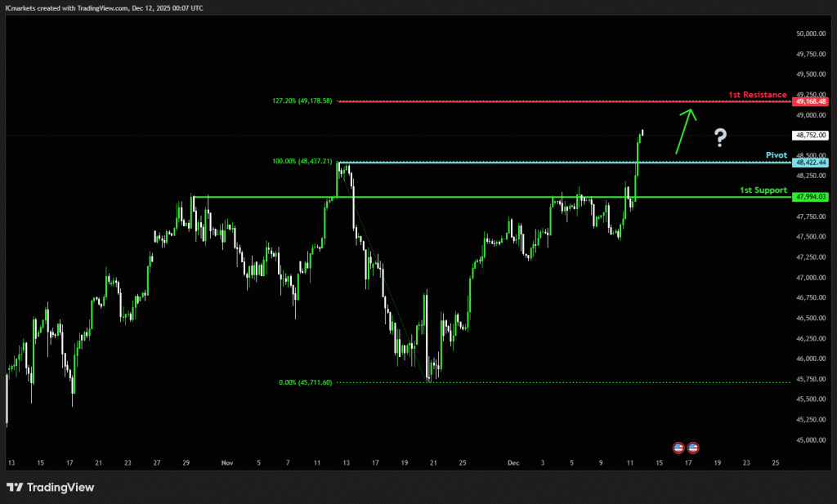837x504 pixels.
Task: Click the green 47,994.03 support price tag
Action: [x=810, y=196]
